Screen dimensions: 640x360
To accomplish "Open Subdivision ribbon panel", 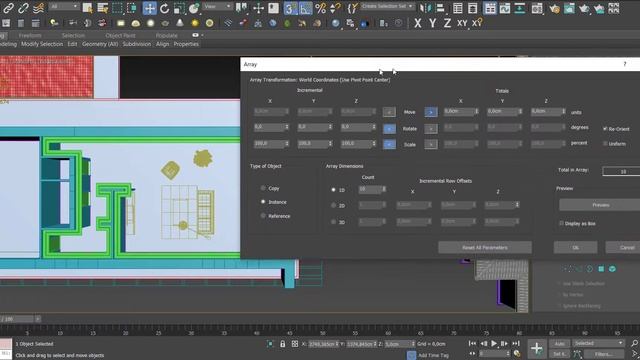I will (x=136, y=44).
